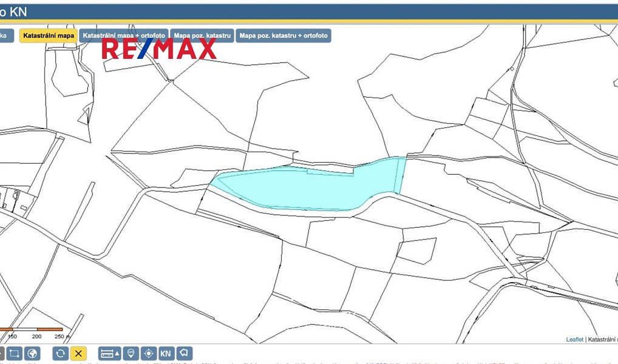Switch to Katastrální mapa + ortofoto tab
The height and width of the screenshot is (364, 618).
124,35
